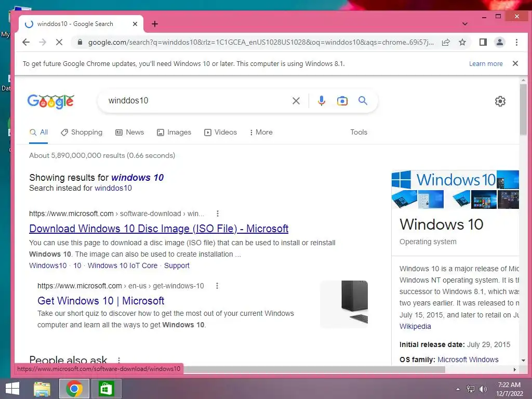Open Download Windows 10 Disc Image result
Viewport: 532px width, 399px height.
point(159,229)
